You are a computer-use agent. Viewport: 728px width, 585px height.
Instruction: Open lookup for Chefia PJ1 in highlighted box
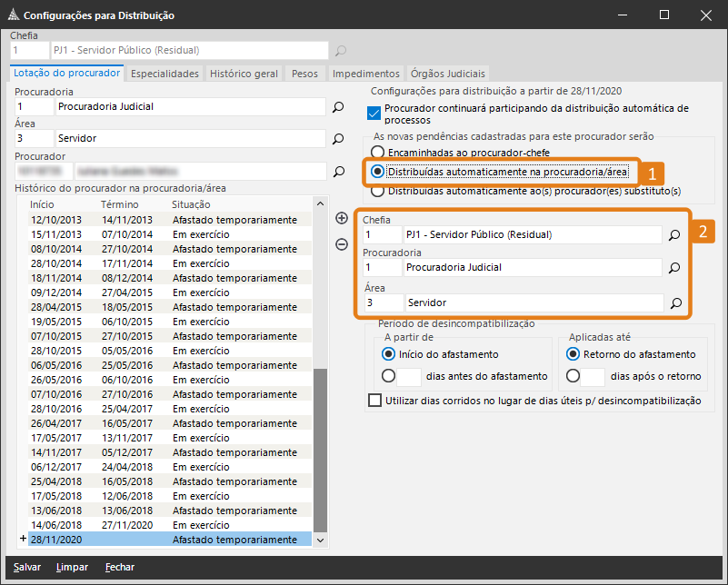coord(674,235)
